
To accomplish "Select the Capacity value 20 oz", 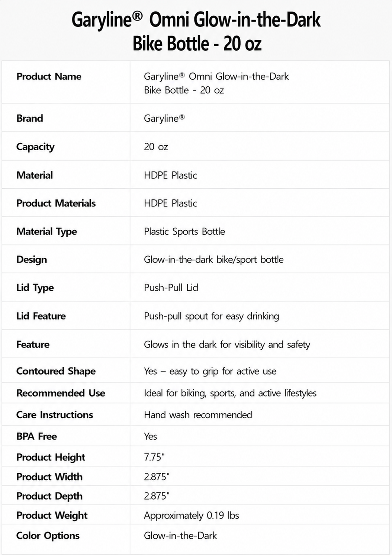I will tap(156, 147).
